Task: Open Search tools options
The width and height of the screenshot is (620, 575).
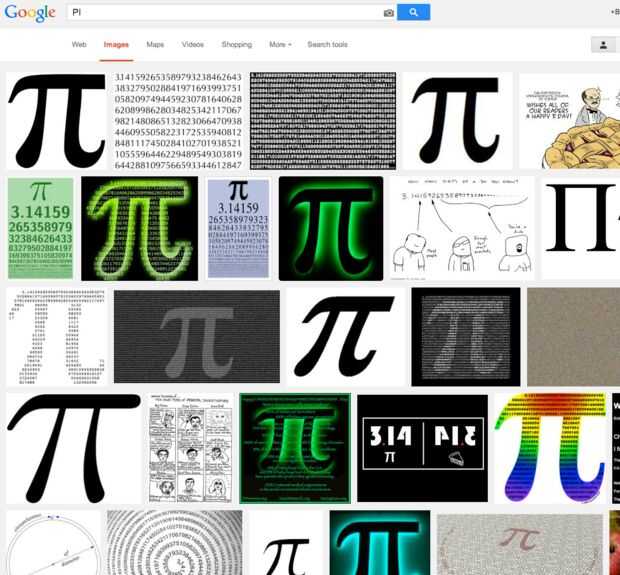Action: pyautogui.click(x=327, y=45)
